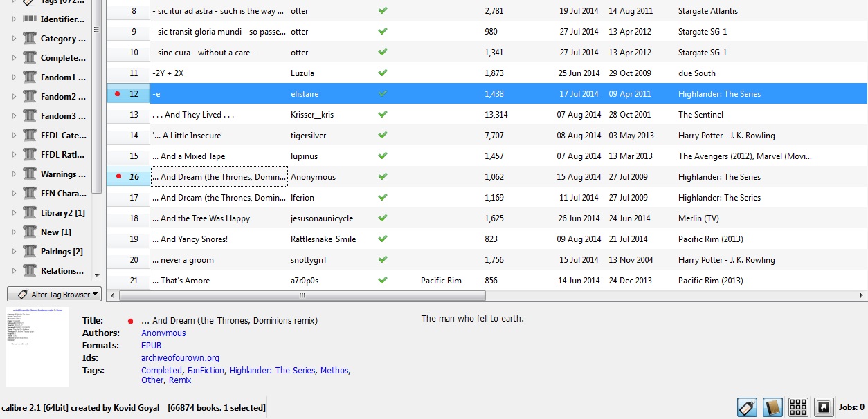Toggle the Tag Browser panel button in status bar

pos(747,407)
